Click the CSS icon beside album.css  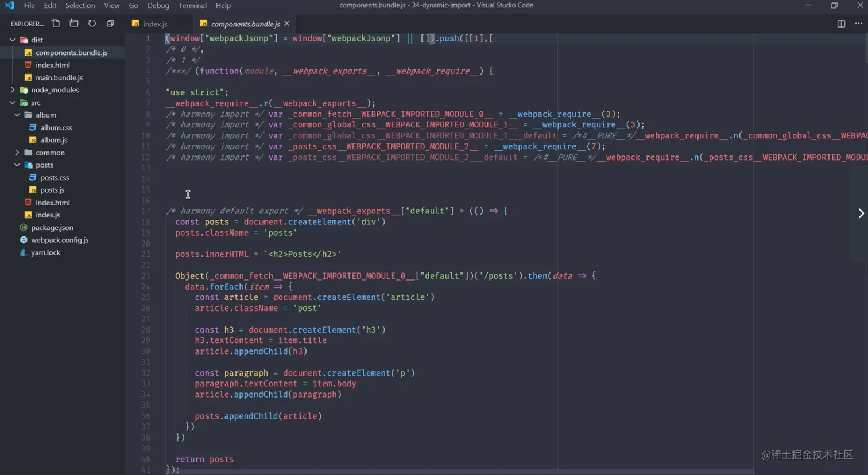[x=33, y=127]
